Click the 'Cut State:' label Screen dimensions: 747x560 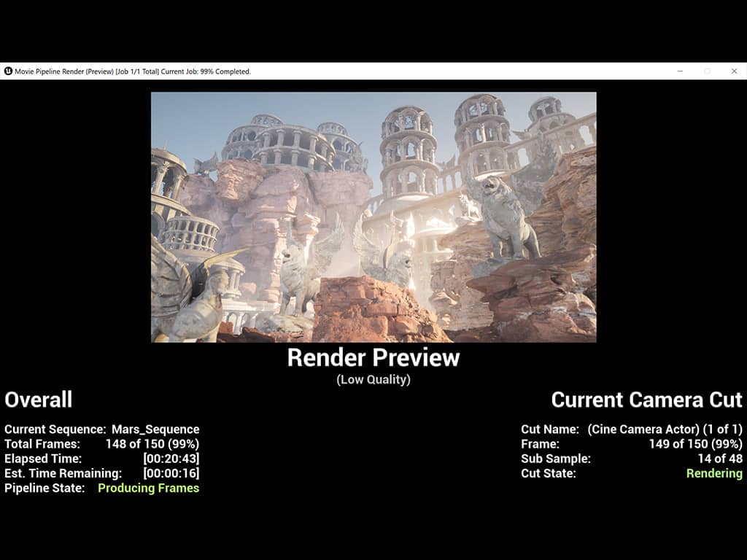[x=549, y=473]
